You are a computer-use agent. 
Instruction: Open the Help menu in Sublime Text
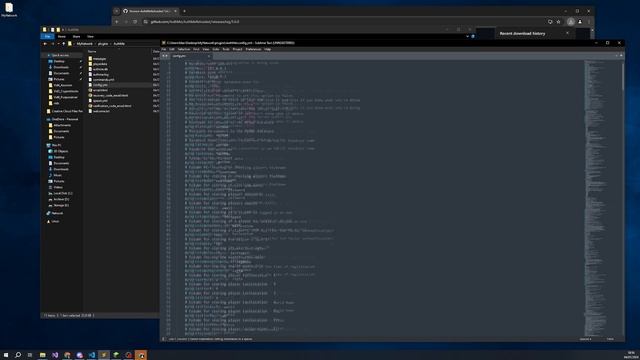point(267,49)
